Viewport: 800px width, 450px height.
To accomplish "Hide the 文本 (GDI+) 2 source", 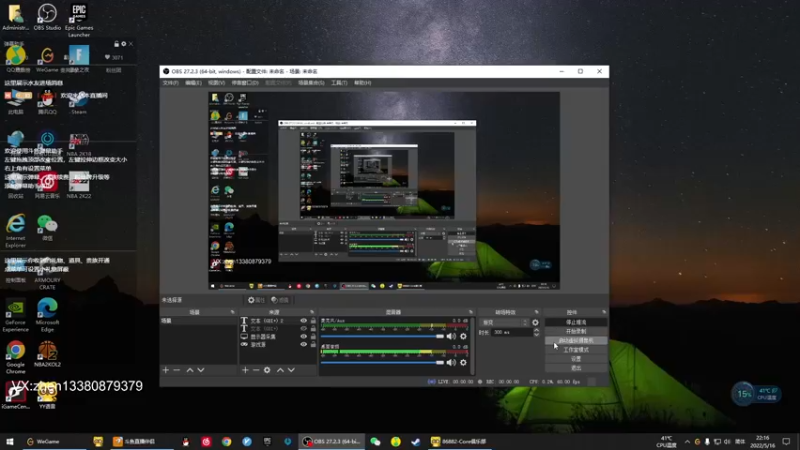I will [x=304, y=321].
